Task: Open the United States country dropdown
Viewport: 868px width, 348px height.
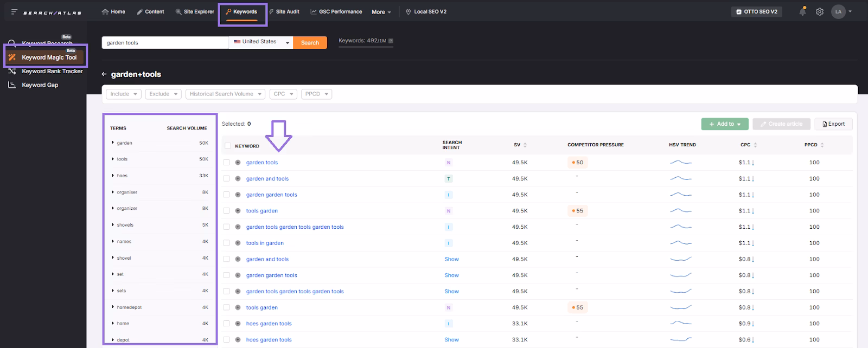Action: pyautogui.click(x=260, y=42)
